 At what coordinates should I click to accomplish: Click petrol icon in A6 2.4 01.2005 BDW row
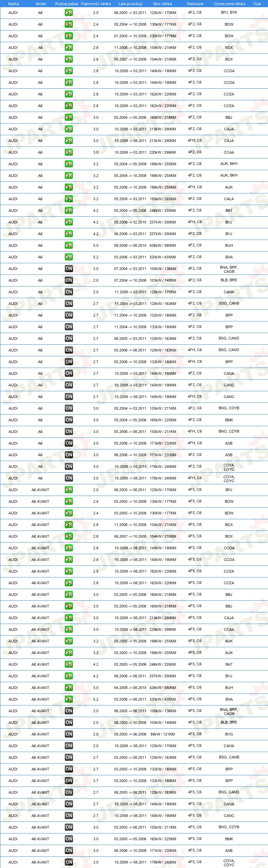[x=69, y=36]
